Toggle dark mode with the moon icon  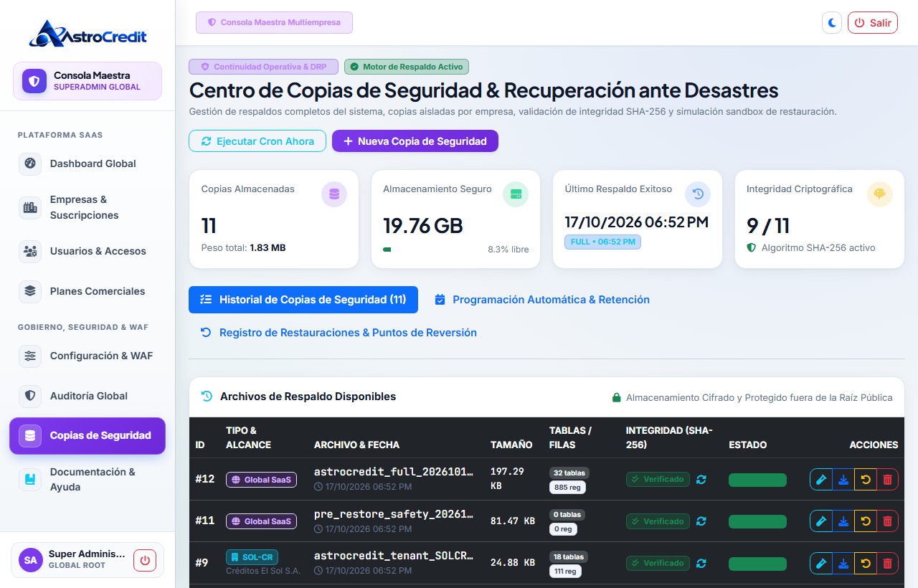[x=832, y=22]
